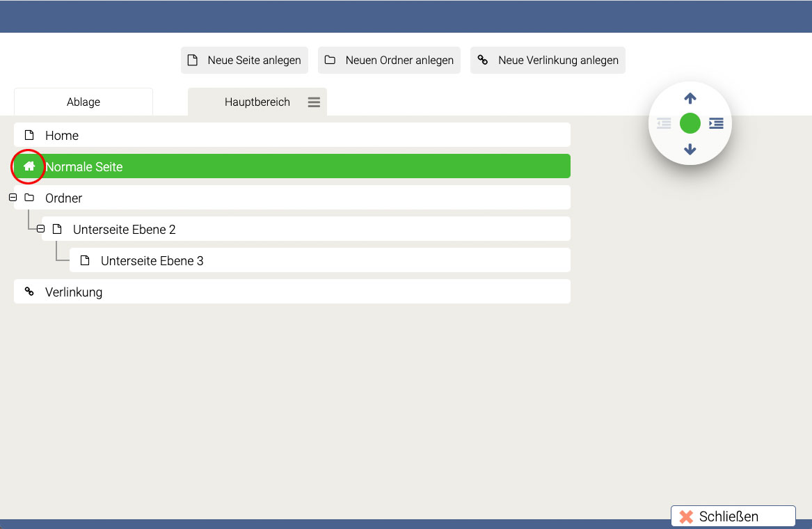
Task: Click the page icon beside Unterseite Ebene 3
Action: click(85, 260)
